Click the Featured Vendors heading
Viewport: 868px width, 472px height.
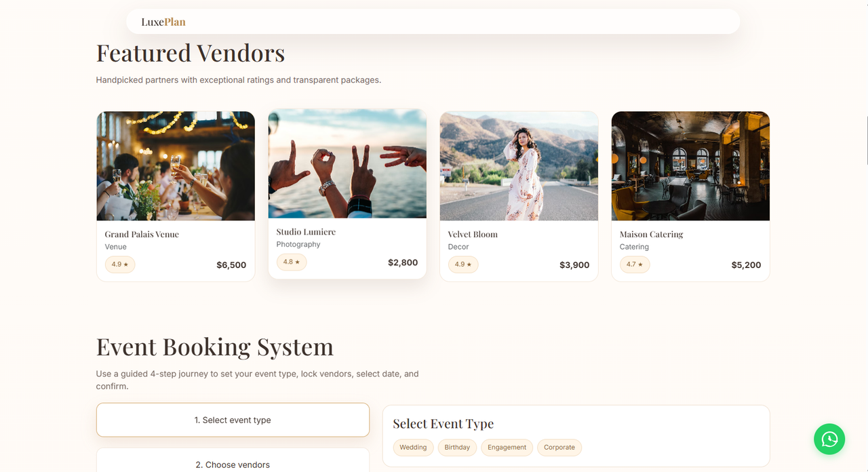click(x=191, y=53)
